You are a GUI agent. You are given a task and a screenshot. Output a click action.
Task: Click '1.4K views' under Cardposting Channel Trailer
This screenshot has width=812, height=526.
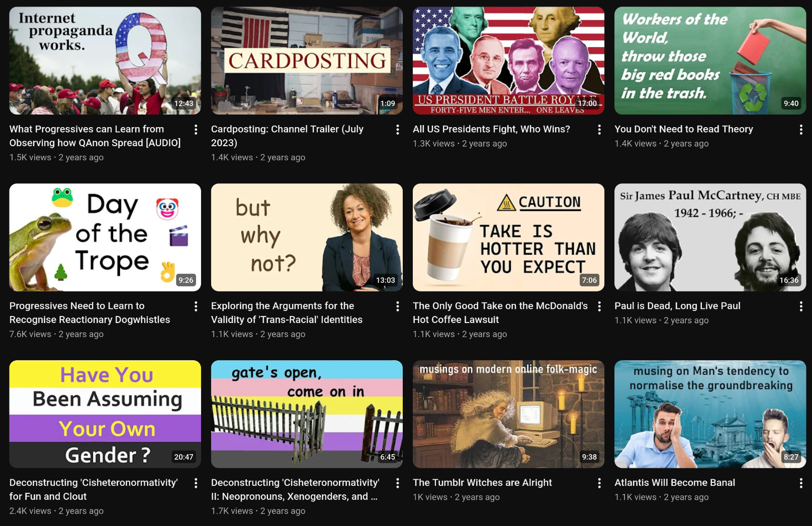coord(232,157)
